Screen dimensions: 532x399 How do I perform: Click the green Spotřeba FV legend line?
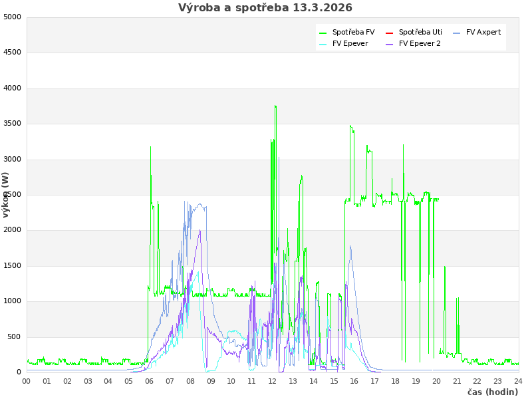click(323, 33)
